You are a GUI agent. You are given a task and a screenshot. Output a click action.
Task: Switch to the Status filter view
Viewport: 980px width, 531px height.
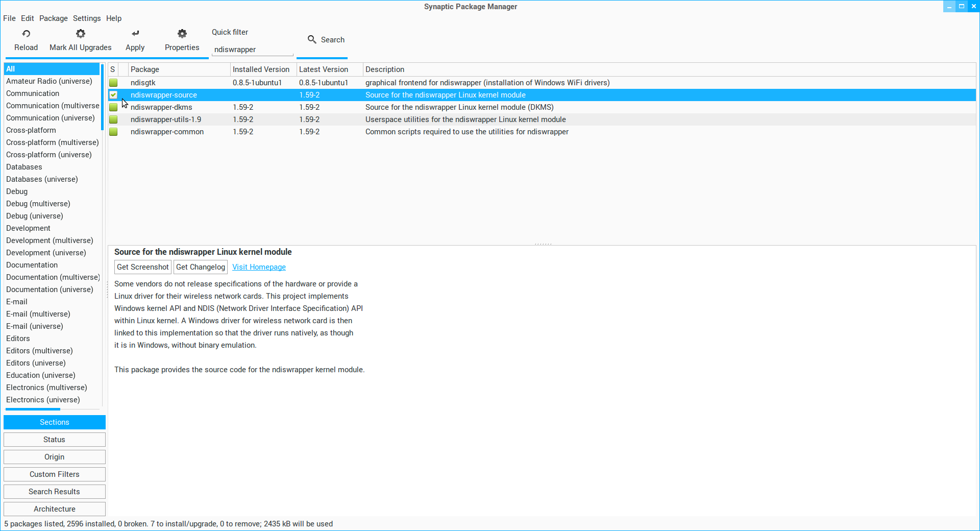[55, 440]
